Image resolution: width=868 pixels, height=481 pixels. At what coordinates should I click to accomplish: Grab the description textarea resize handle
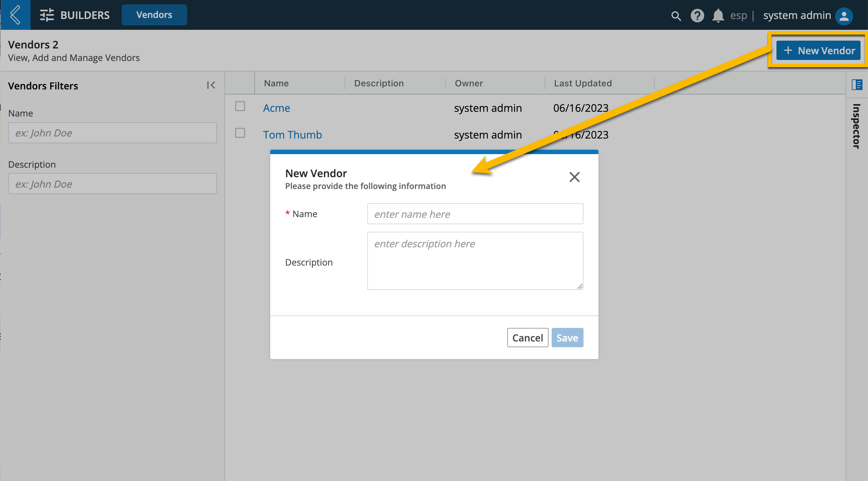pos(580,287)
